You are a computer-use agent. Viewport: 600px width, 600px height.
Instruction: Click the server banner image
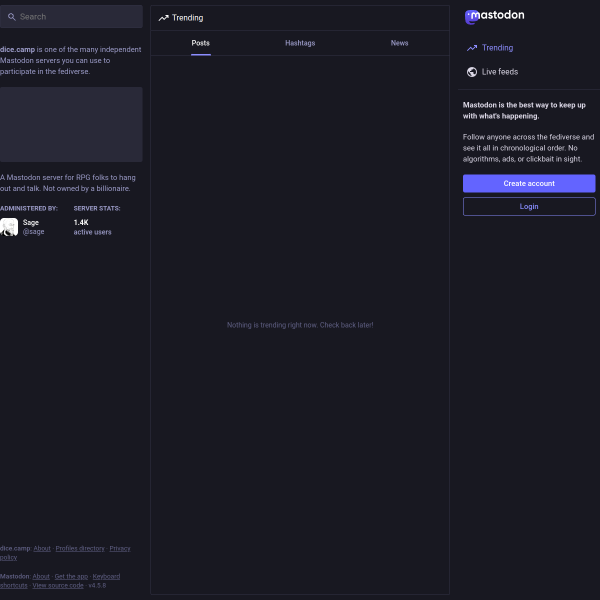71,124
